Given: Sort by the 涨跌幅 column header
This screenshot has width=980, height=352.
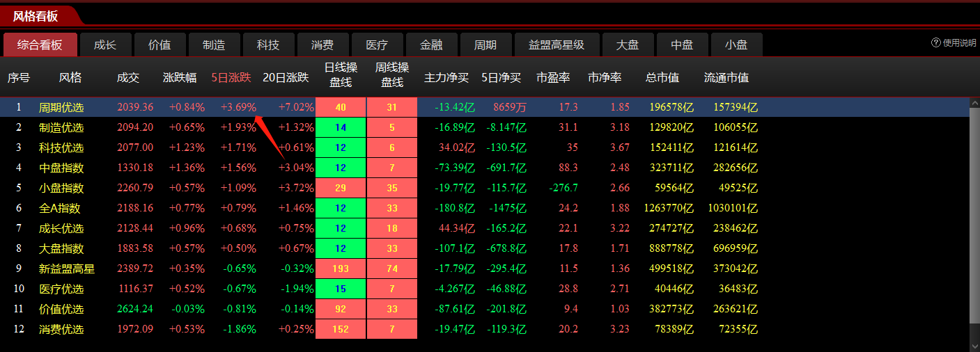Looking at the screenshot, I should tap(180, 78).
